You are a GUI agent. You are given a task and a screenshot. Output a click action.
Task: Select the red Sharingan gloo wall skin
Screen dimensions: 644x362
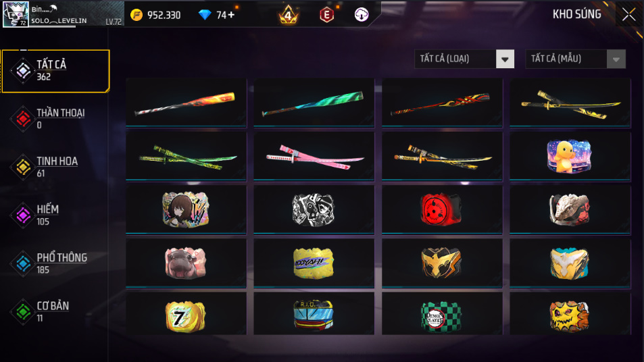pyautogui.click(x=442, y=209)
